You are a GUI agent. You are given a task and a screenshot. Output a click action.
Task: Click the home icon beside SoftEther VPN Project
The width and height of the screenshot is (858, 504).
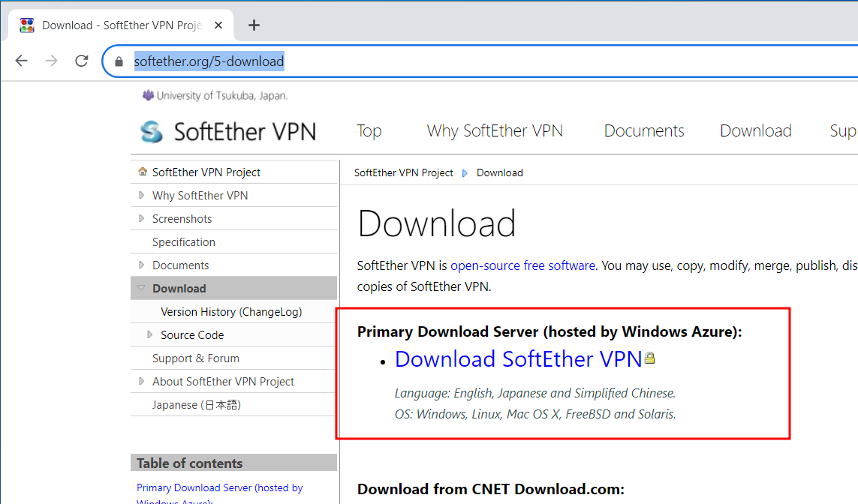143,172
